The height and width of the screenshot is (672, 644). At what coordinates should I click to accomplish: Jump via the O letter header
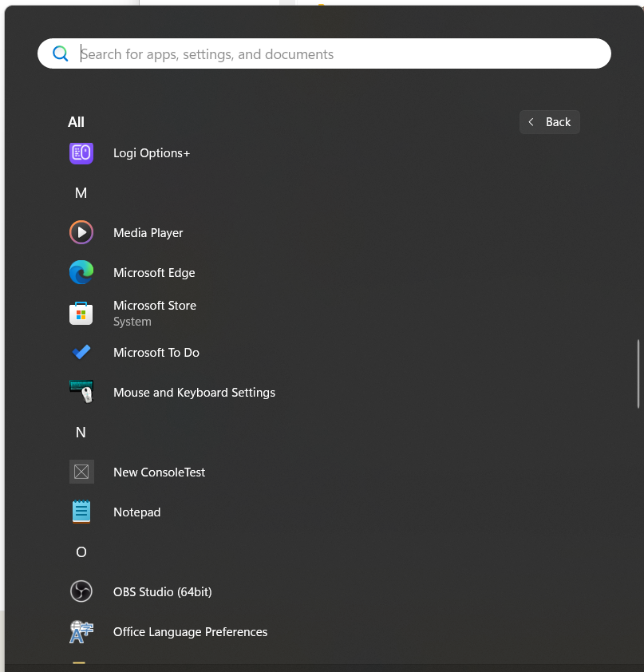coord(81,552)
